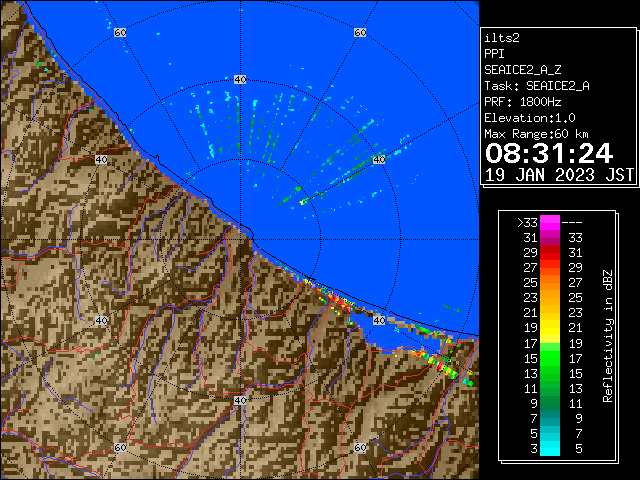Image resolution: width=640 pixels, height=480 pixels.
Task: Click the 40 range label due north over sea
Action: click(240, 80)
